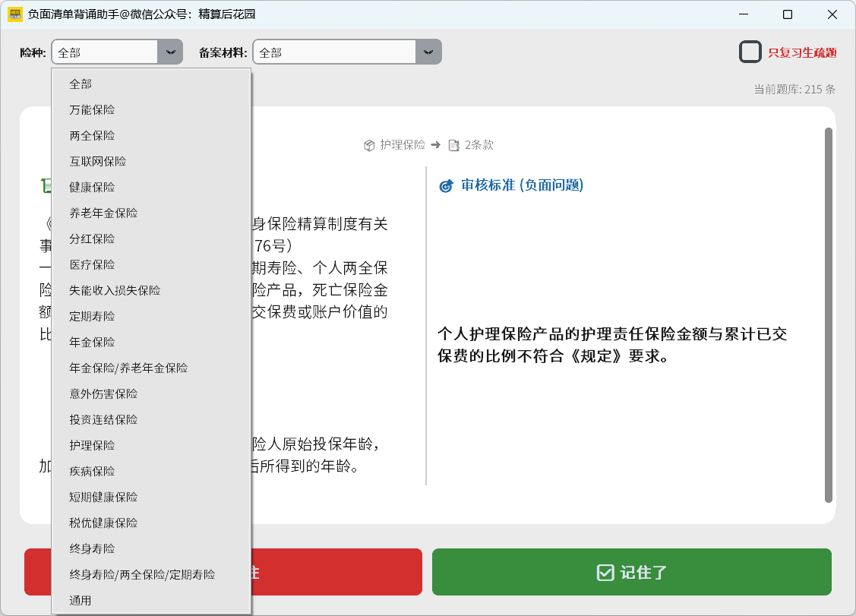
Task: Select 万能保险 from the dropdown list
Action: (x=92, y=110)
